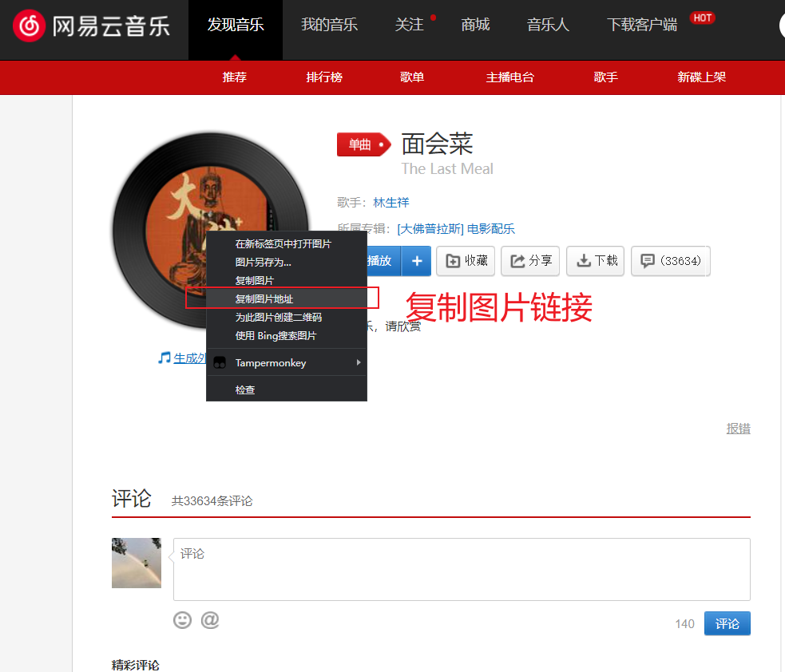Click the 收藏 collect button
This screenshot has height=672, width=785.
[466, 261]
